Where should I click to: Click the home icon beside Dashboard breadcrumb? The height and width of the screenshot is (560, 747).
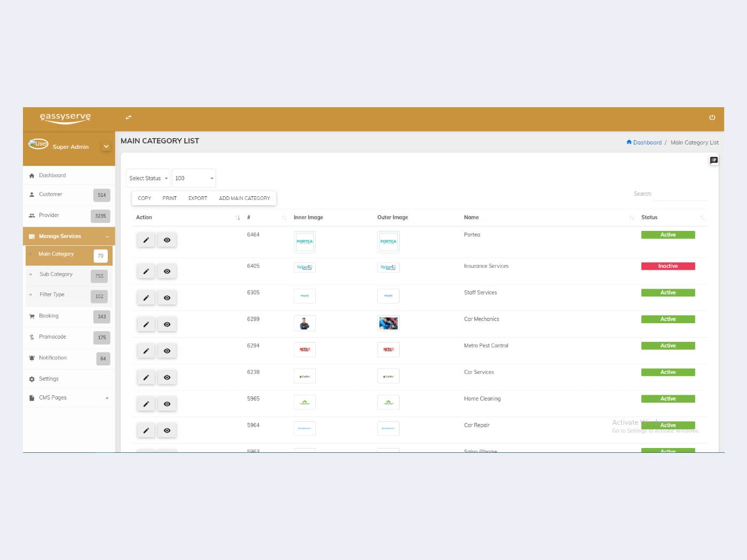629,142
